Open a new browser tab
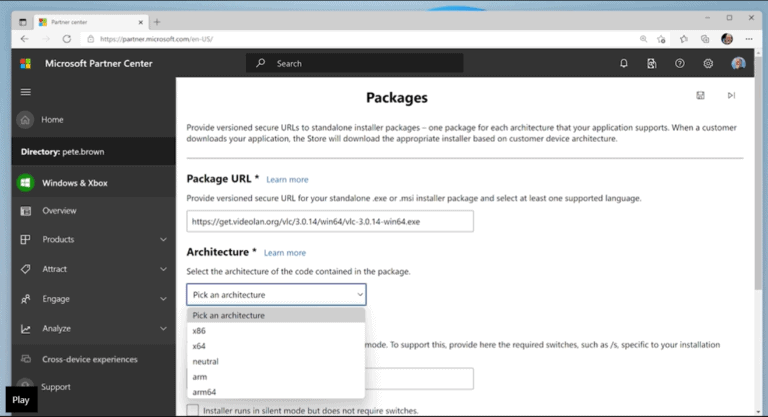The width and height of the screenshot is (768, 417). tap(157, 22)
